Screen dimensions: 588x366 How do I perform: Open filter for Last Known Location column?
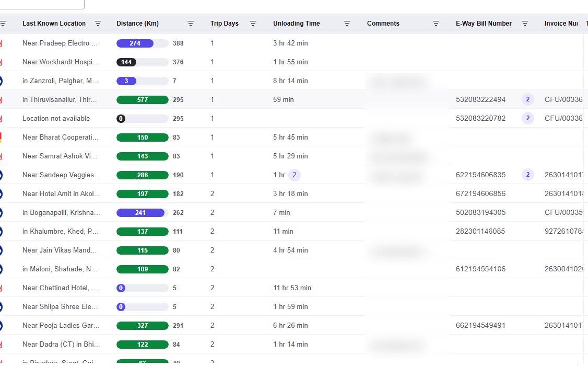[x=98, y=24]
